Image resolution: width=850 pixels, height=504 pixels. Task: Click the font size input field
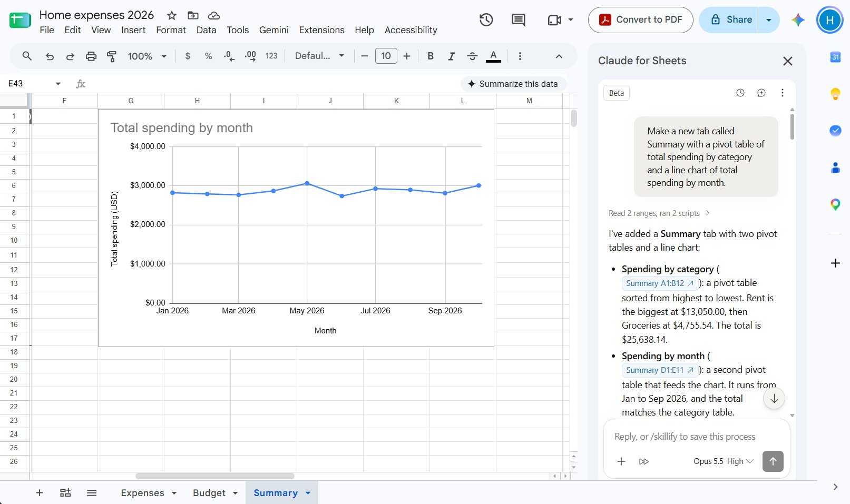(x=386, y=56)
